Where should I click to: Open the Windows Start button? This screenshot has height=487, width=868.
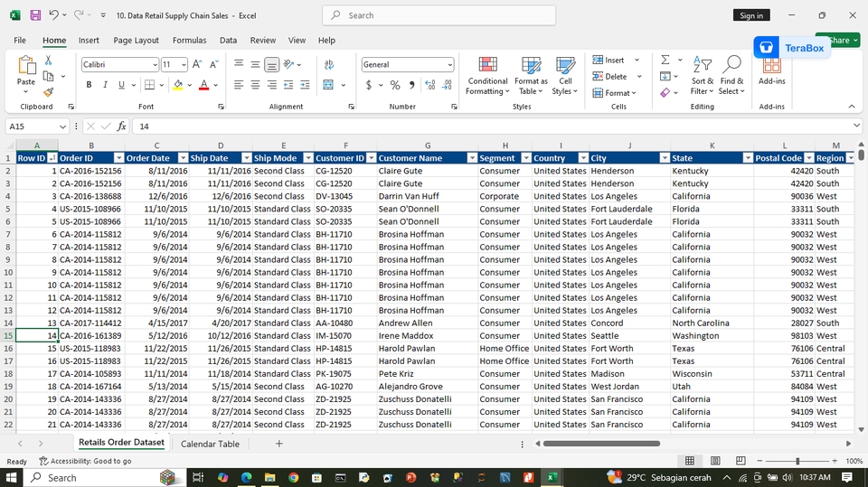(x=11, y=477)
